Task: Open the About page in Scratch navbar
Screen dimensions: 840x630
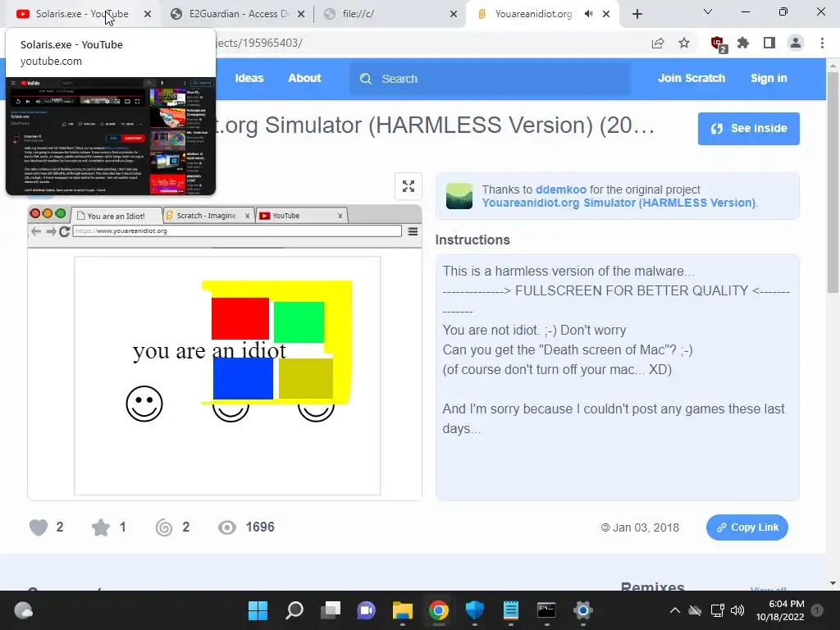Action: tap(304, 78)
